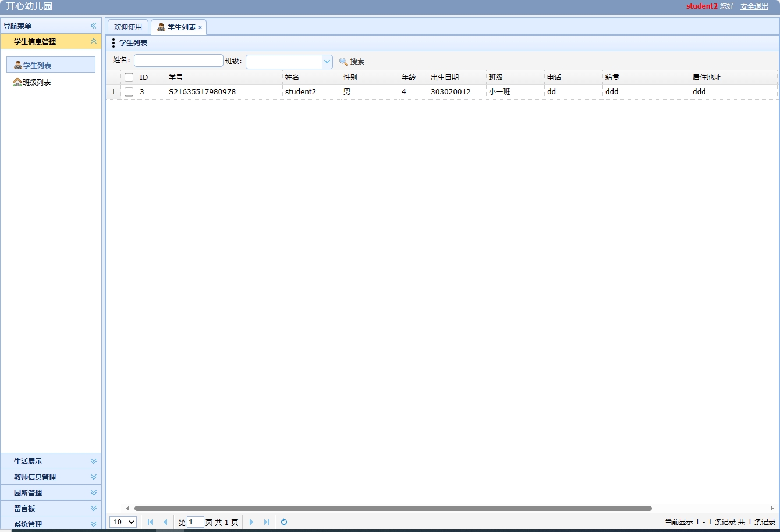
Task: Click the 性别 column header
Action: [x=370, y=77]
